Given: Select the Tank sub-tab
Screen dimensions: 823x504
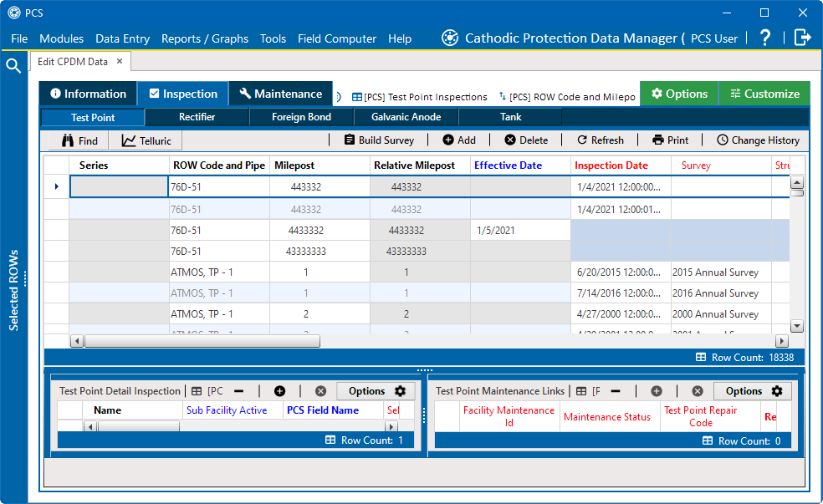Looking at the screenshot, I should (x=510, y=117).
